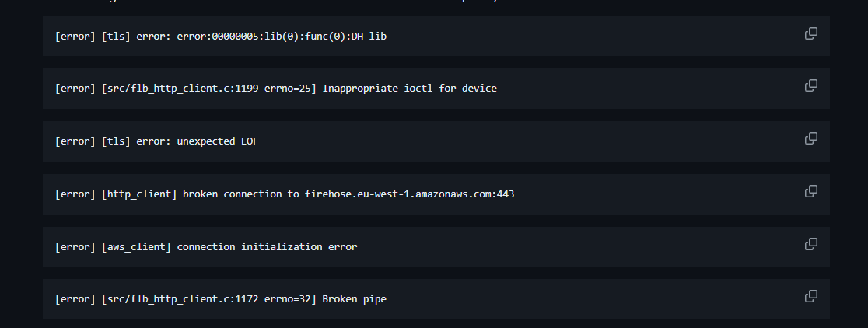Copy the aws_client initialization error snippet
868x328 pixels.
[x=810, y=244]
